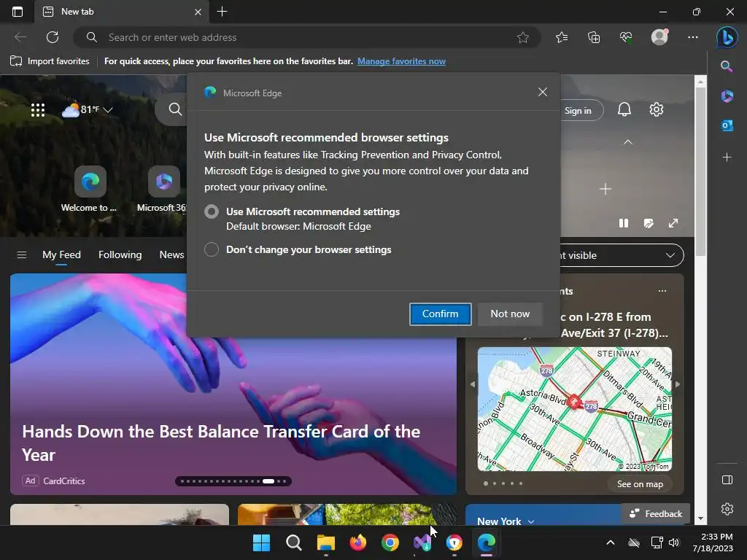747x560 pixels.
Task: Launch Bing chat sidebar button
Action: tap(727, 37)
